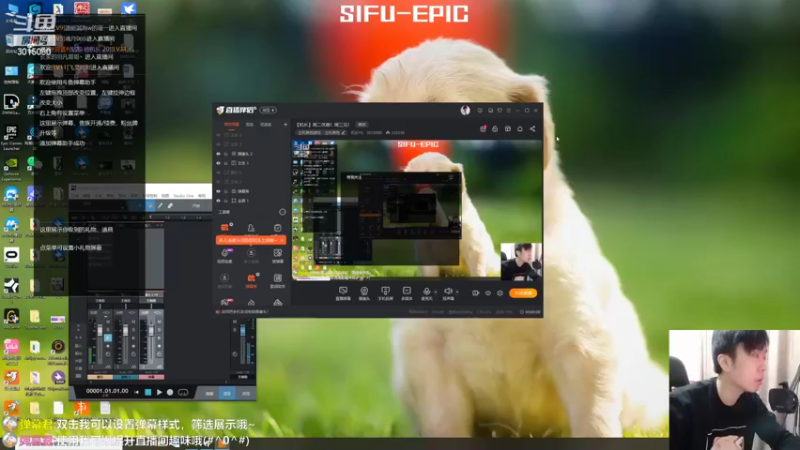This screenshot has width=800, height=450.
Task: Click the microphone (麦克风) icon
Action: [x=426, y=293]
